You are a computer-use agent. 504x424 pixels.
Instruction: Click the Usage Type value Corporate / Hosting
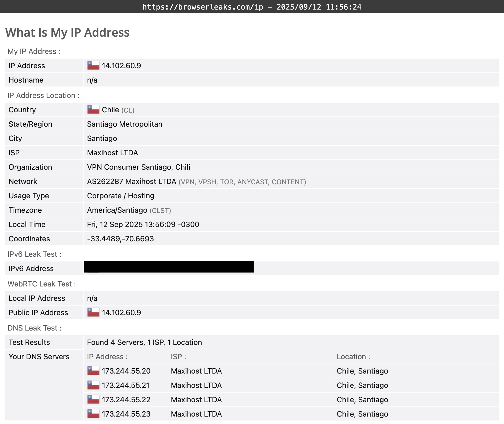[121, 196]
